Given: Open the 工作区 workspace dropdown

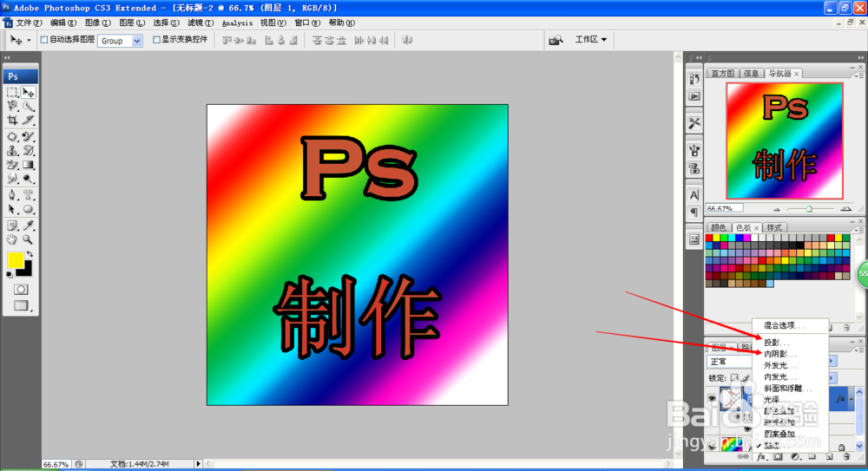Looking at the screenshot, I should [590, 40].
